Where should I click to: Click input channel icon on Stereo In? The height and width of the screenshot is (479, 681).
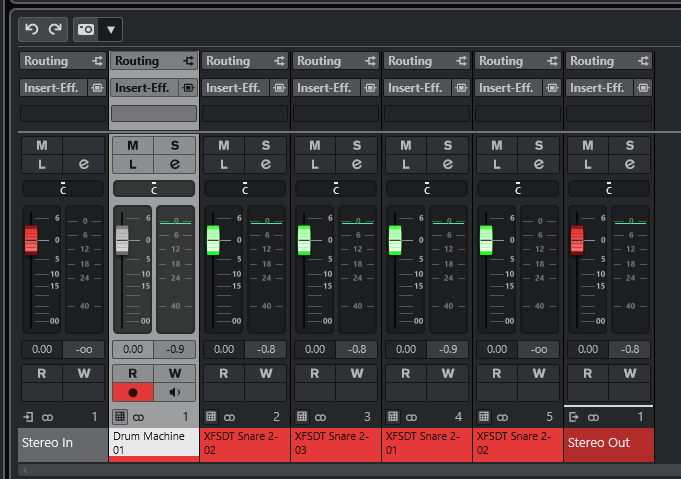tap(28, 417)
